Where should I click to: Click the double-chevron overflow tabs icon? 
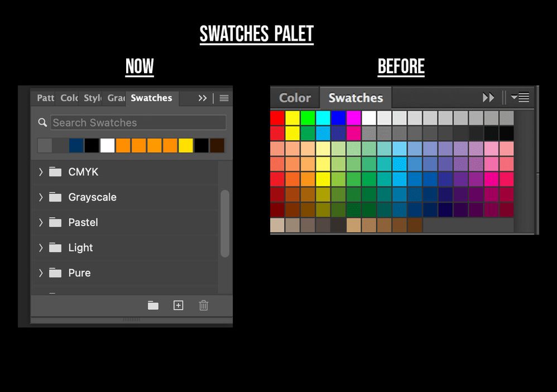click(203, 98)
